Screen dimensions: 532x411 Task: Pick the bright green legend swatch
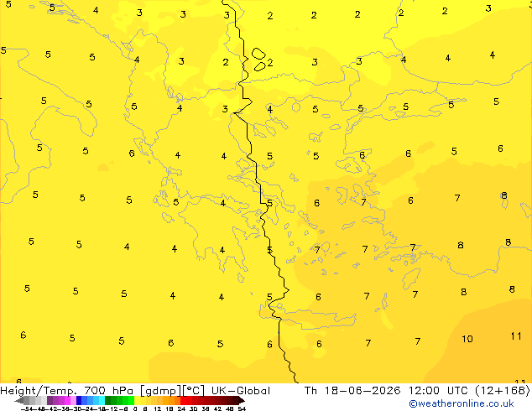131,400
